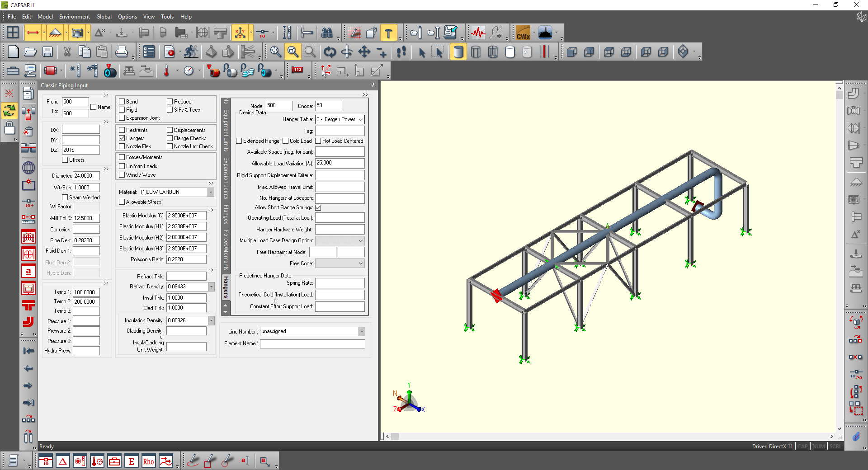Click the Orbit rotate view icon
The width and height of the screenshot is (868, 470).
point(330,52)
